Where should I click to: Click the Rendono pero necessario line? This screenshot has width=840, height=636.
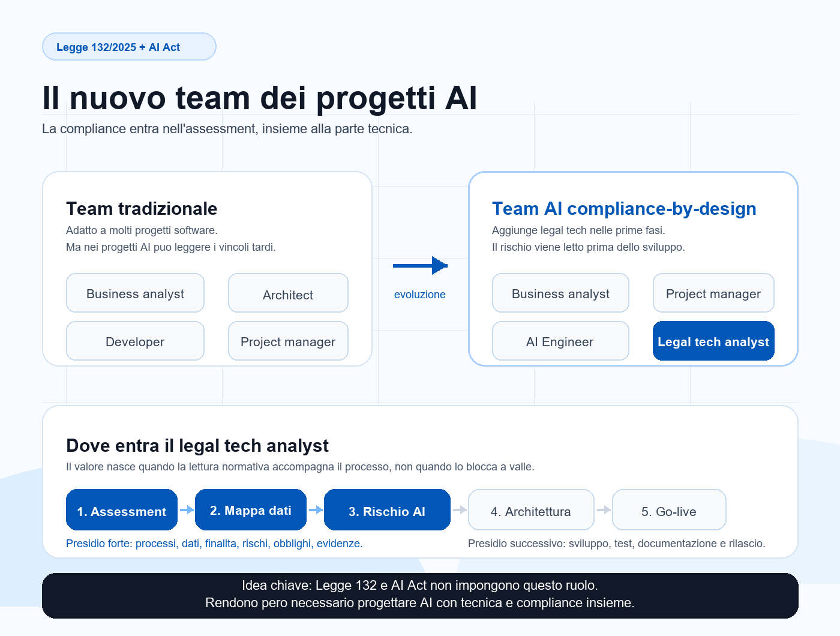[x=420, y=602]
